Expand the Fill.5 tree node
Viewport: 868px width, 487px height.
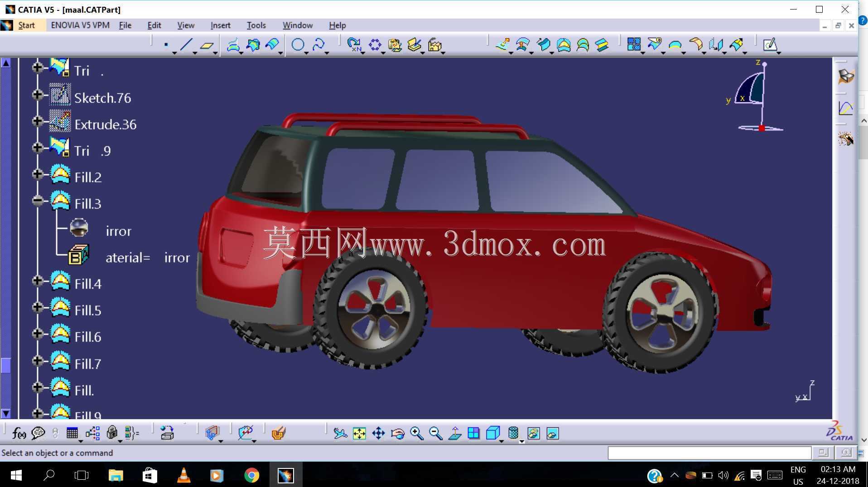[38, 307]
